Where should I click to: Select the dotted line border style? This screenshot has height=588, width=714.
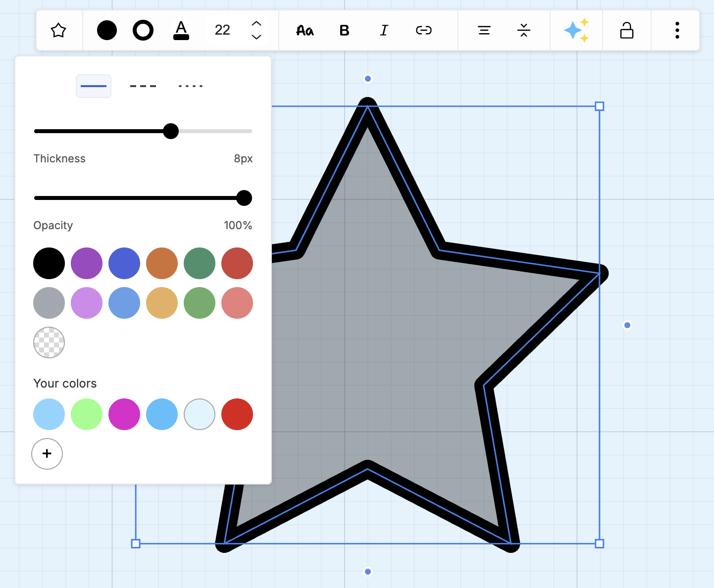click(191, 86)
